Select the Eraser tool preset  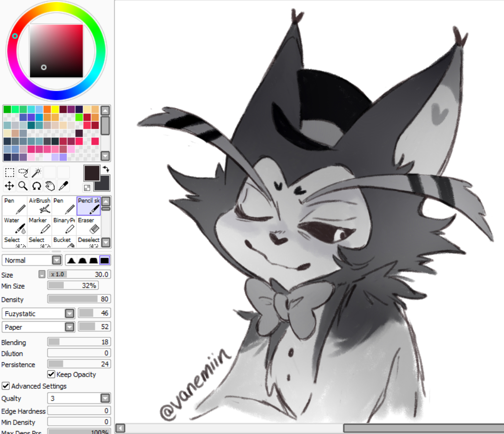(x=88, y=225)
